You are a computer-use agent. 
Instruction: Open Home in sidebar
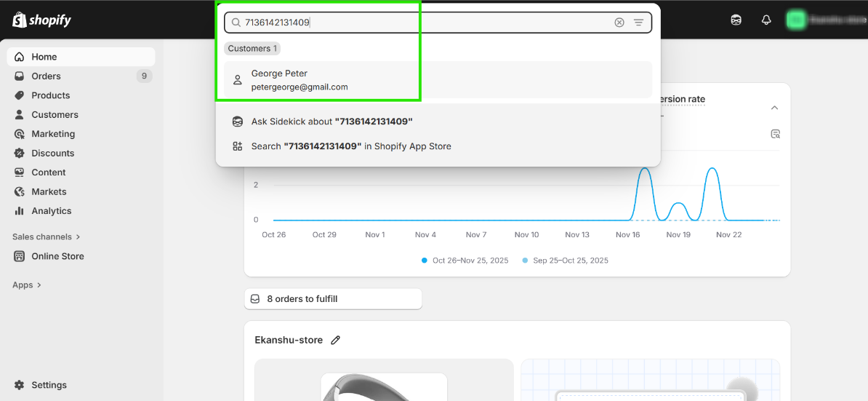81,57
